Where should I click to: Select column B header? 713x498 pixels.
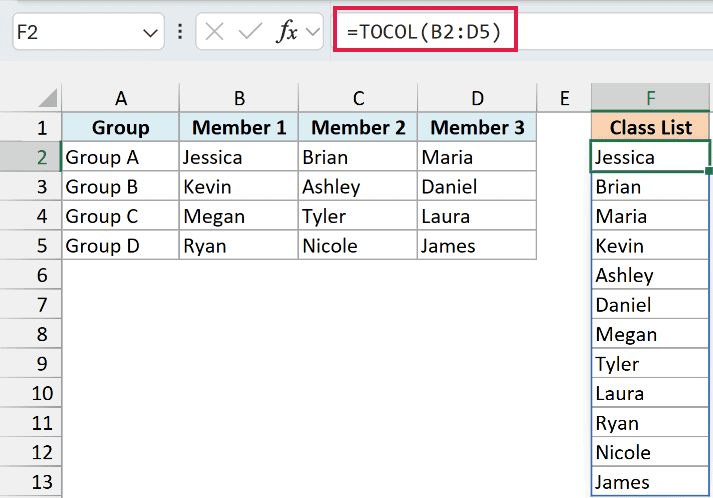(239, 98)
